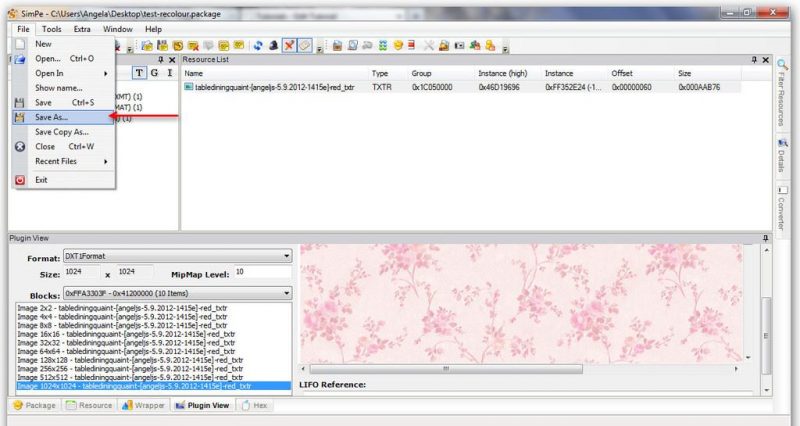The image size is (800, 426).
Task: Switch to the Hex tab
Action: 255,406
